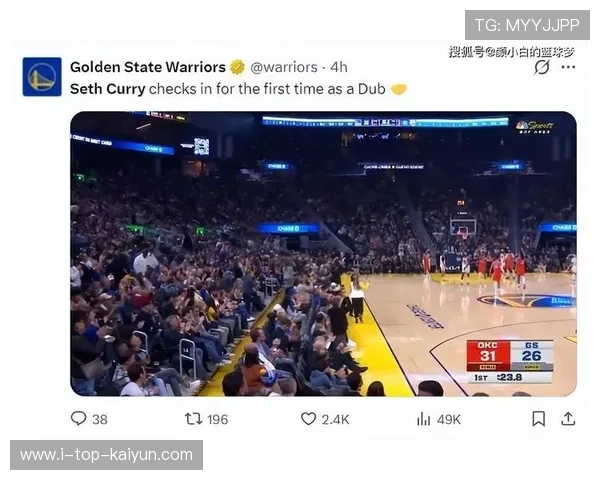600x480 pixels.
Task: Like the tweet with the heart icon
Action: pyautogui.click(x=308, y=419)
